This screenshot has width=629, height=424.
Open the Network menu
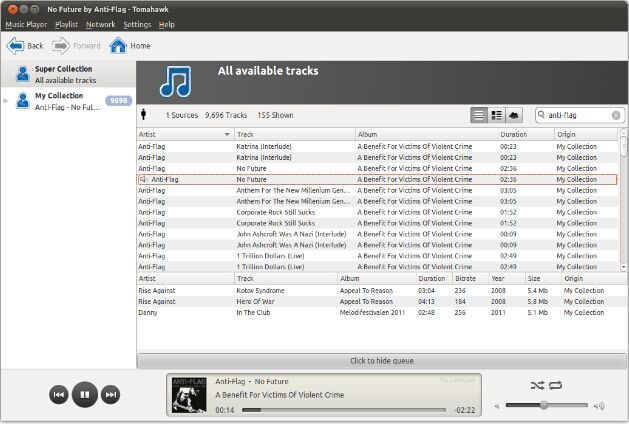tap(100, 24)
